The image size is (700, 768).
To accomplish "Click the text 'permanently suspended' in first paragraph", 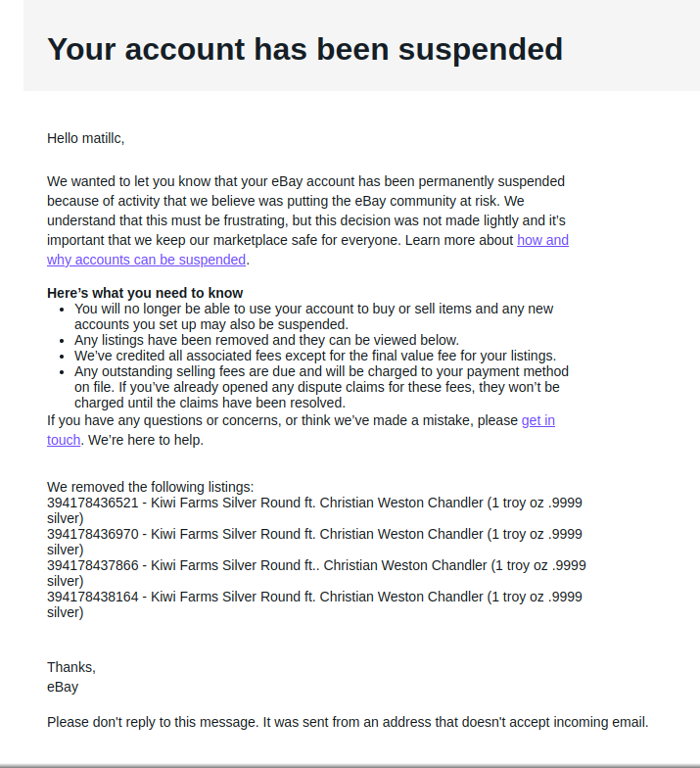I will [491, 182].
